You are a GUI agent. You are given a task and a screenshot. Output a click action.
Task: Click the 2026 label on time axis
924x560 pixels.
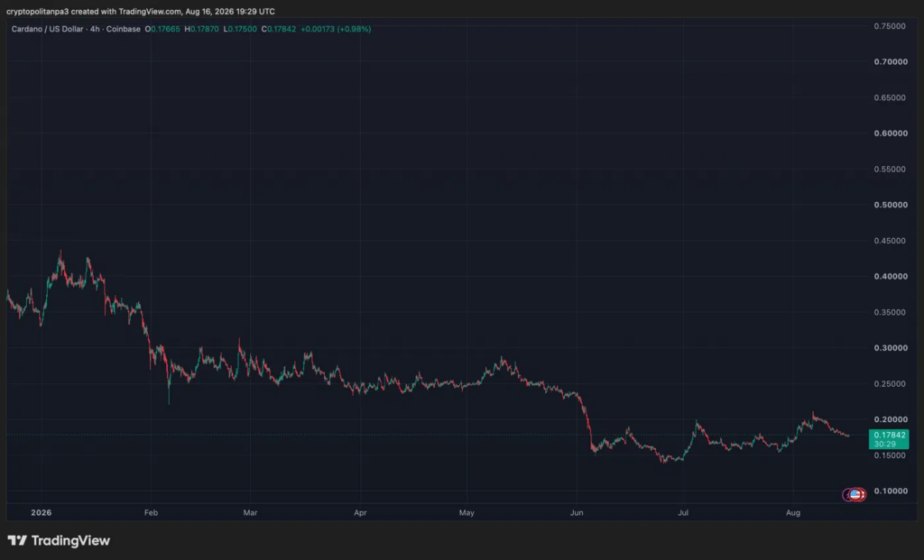click(x=42, y=512)
